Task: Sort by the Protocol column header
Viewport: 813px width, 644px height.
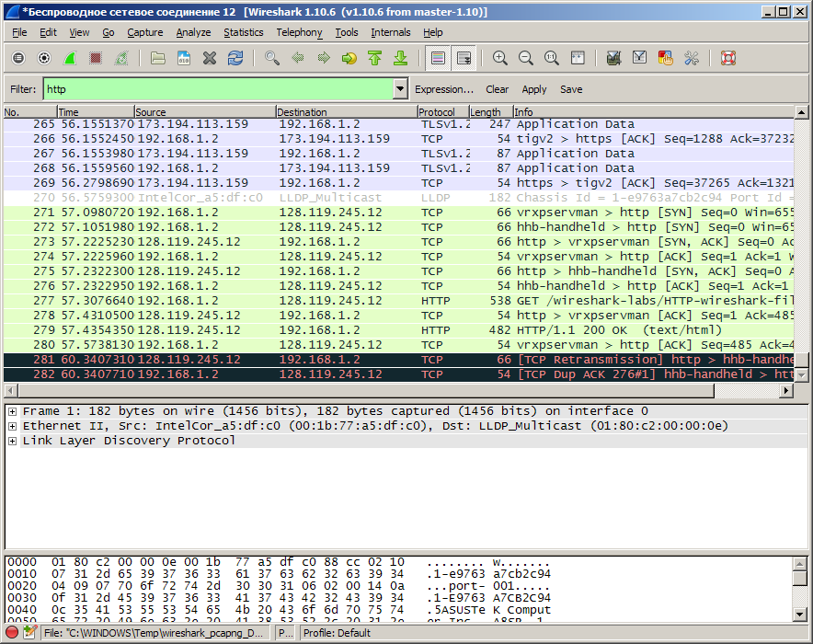Action: coord(443,112)
